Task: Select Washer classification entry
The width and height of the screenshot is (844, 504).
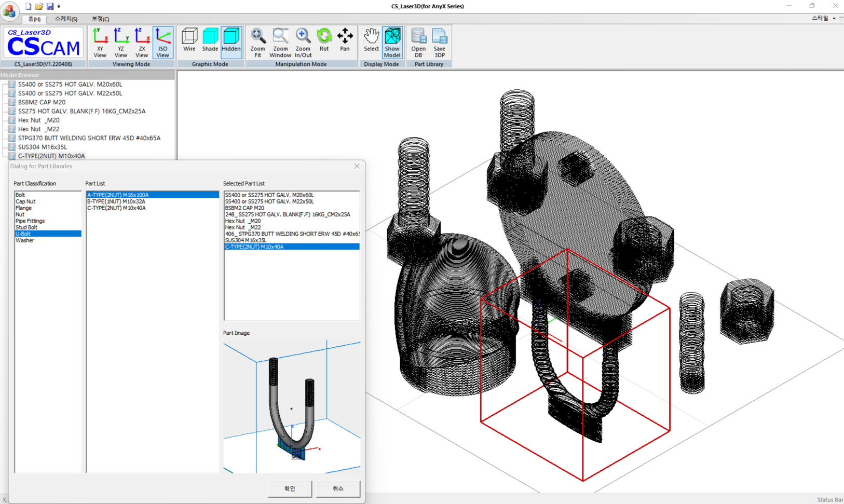Action: 48,240
